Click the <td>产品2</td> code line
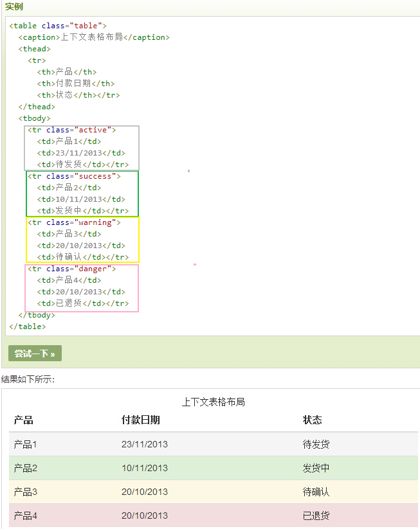 [69, 188]
